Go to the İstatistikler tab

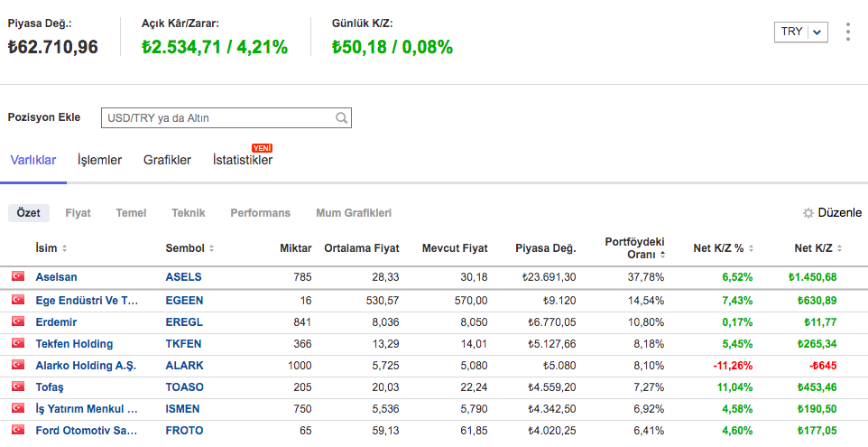click(x=242, y=160)
